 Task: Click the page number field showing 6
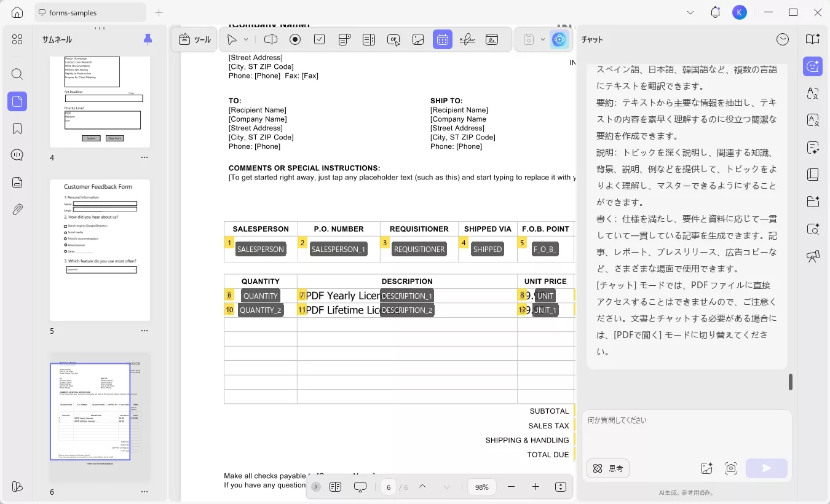click(389, 487)
